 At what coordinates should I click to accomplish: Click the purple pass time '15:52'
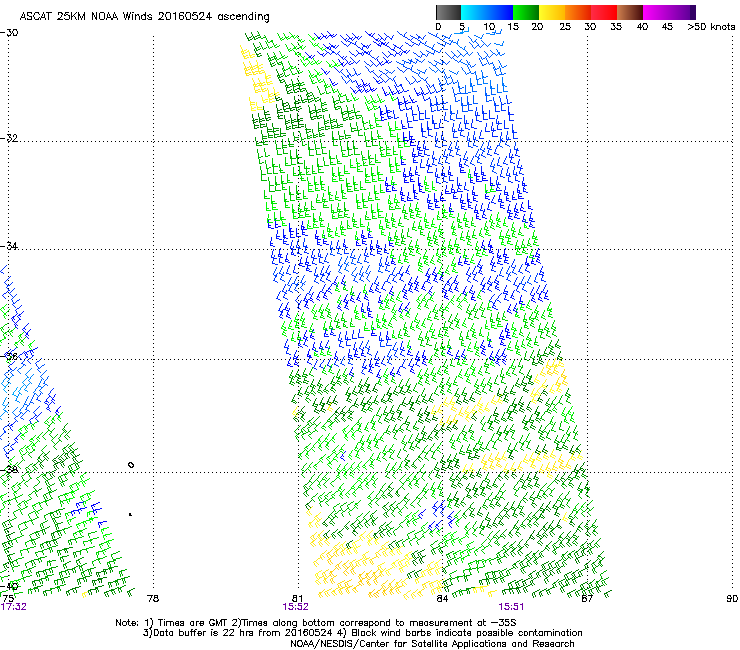pyautogui.click(x=295, y=607)
